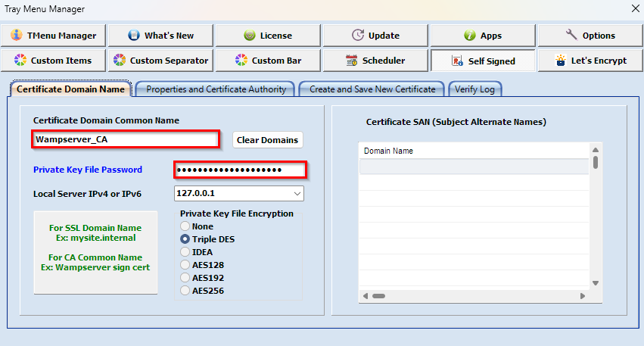
Task: Open the TMenu Manager info icon button
Action: [53, 36]
